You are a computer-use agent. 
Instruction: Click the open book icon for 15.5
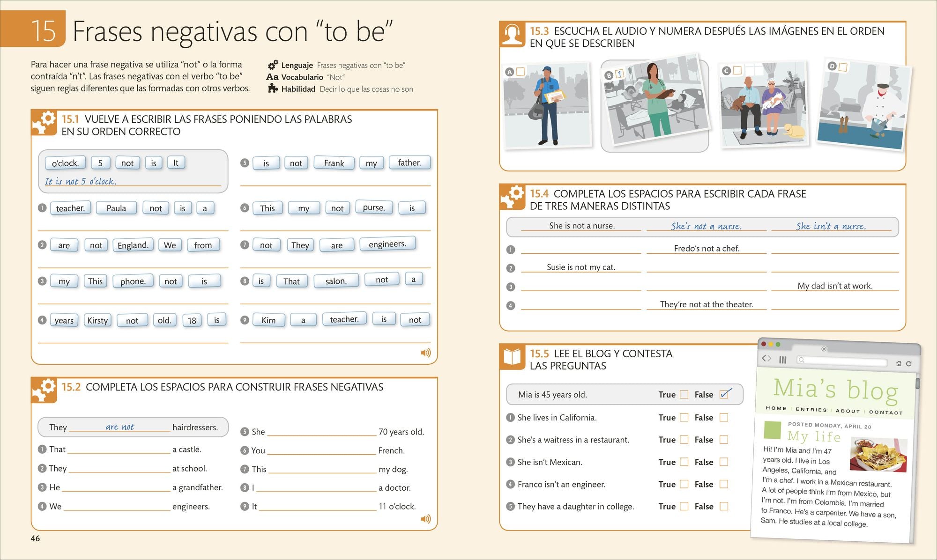tap(512, 357)
